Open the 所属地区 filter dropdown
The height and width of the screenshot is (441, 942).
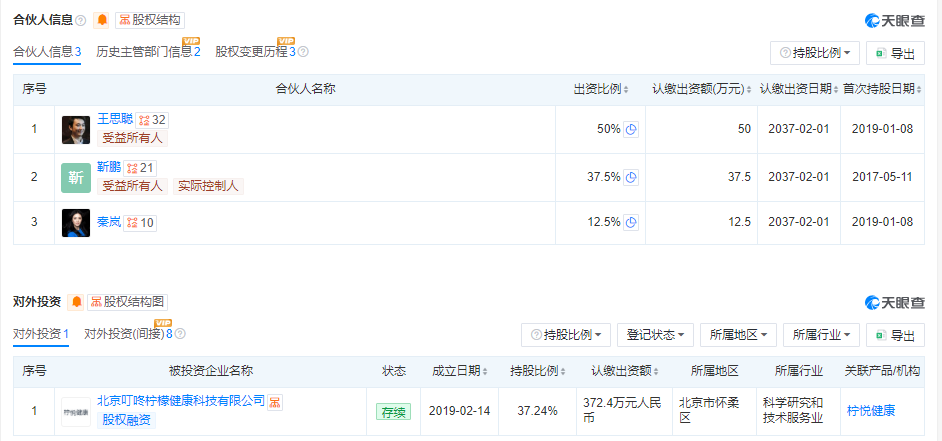[739, 335]
